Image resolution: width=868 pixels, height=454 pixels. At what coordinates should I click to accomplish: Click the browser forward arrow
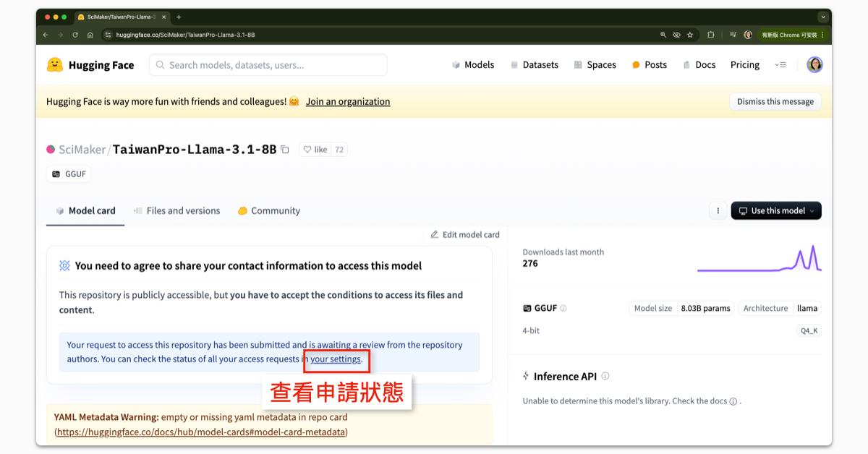tap(61, 35)
